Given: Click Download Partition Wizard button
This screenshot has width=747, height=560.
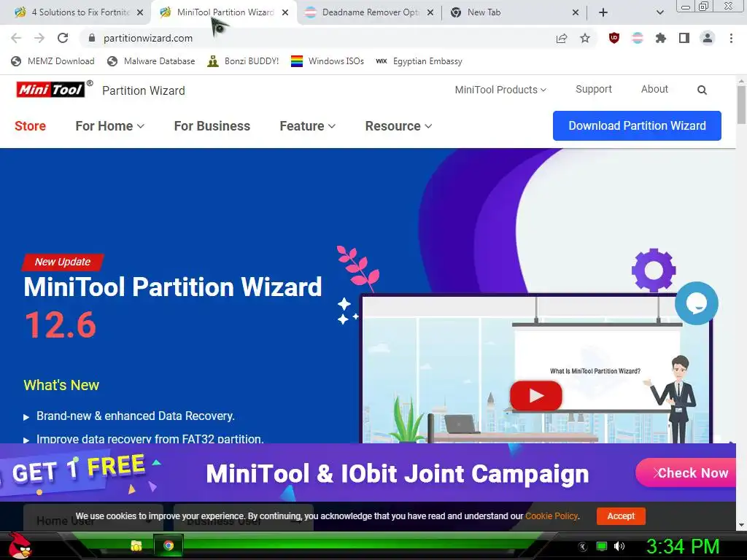Looking at the screenshot, I should pos(637,125).
